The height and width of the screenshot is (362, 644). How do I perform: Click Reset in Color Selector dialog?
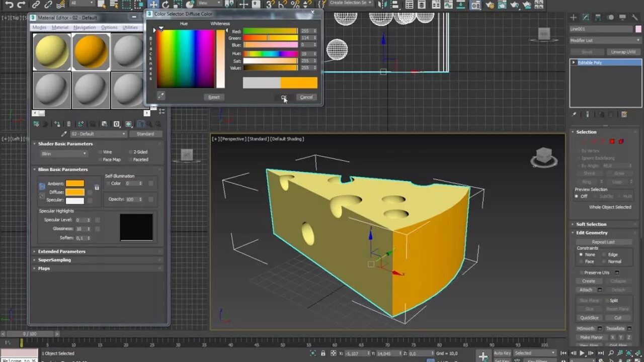point(214,97)
